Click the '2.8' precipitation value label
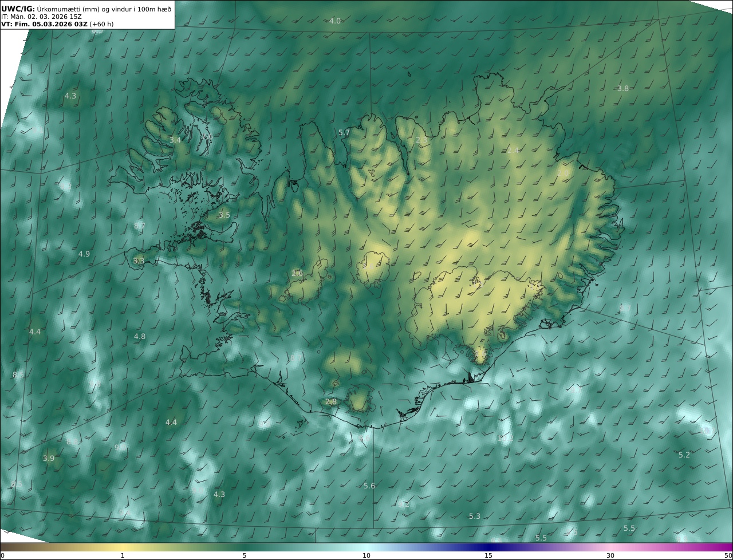 pos(331,401)
